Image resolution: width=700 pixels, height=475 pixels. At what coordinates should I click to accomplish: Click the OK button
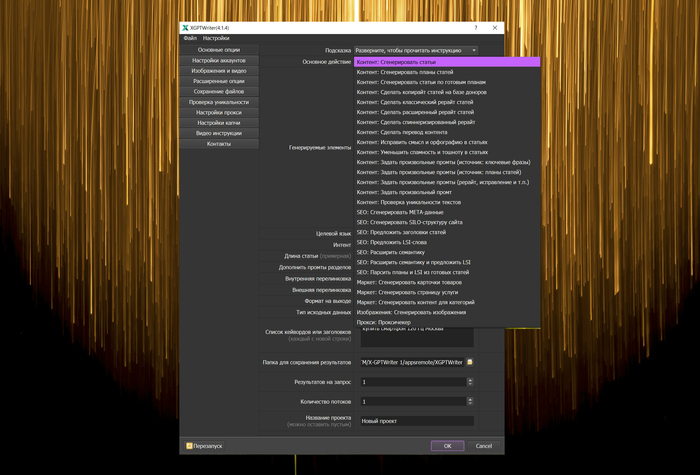tap(447, 445)
